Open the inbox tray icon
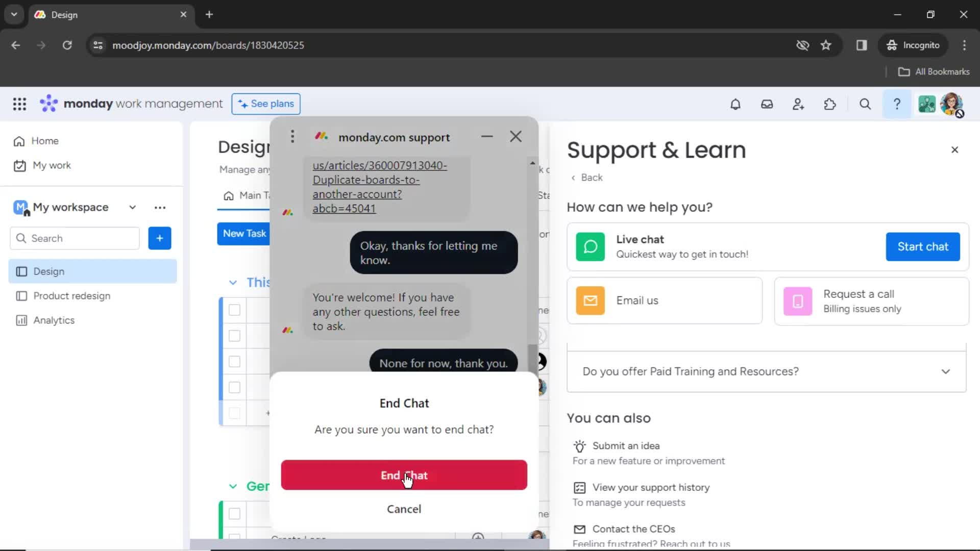The image size is (980, 551). [767, 104]
